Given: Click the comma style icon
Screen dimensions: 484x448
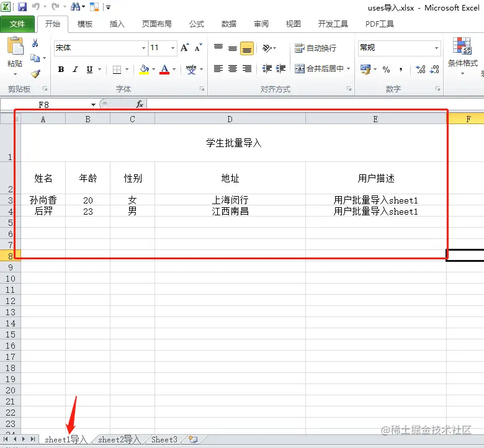Looking at the screenshot, I should (401, 69).
